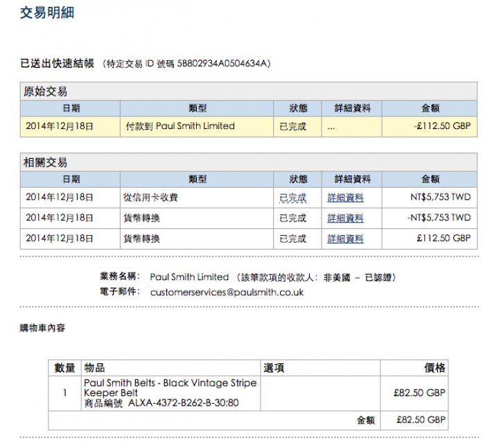This screenshot has height=448, width=499.
Task: Click 類型 header in 相關交易 table
Action: pyautogui.click(x=198, y=179)
